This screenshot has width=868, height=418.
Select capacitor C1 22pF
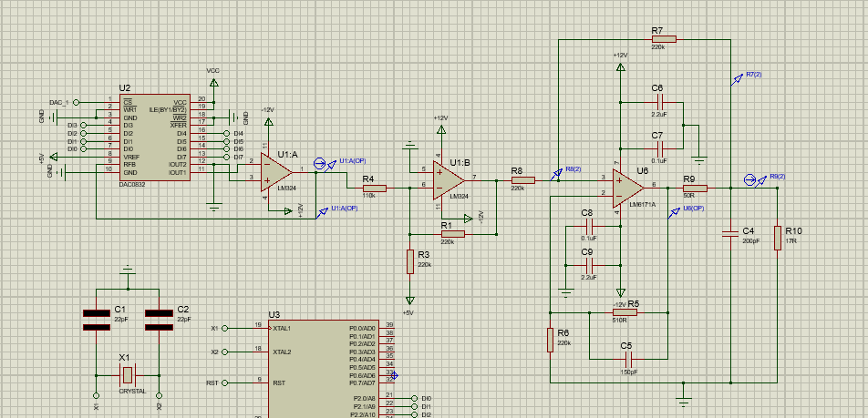(97, 321)
